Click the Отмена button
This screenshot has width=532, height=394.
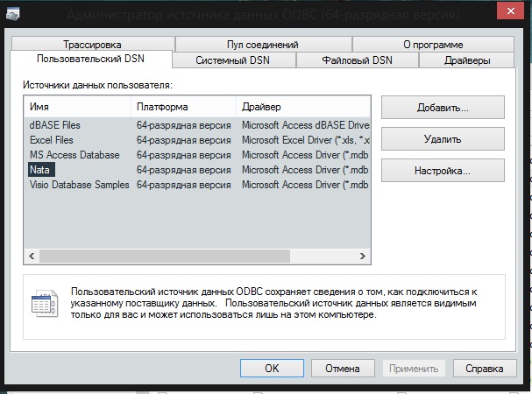[343, 369]
